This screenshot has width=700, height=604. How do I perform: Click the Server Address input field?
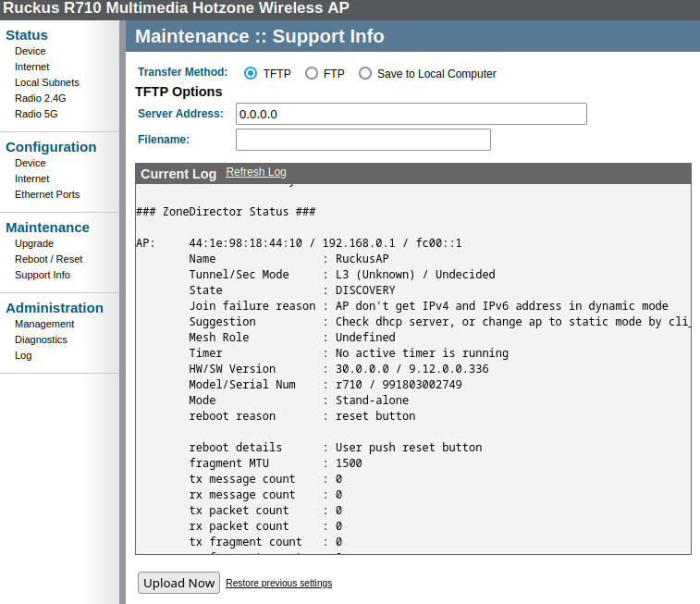411,114
